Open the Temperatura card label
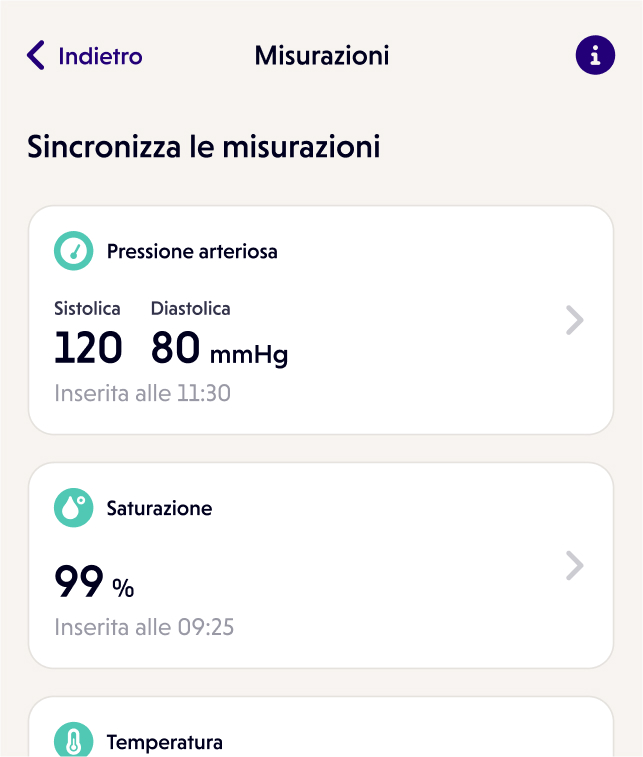Viewport: 643px width, 757px height. [x=164, y=742]
